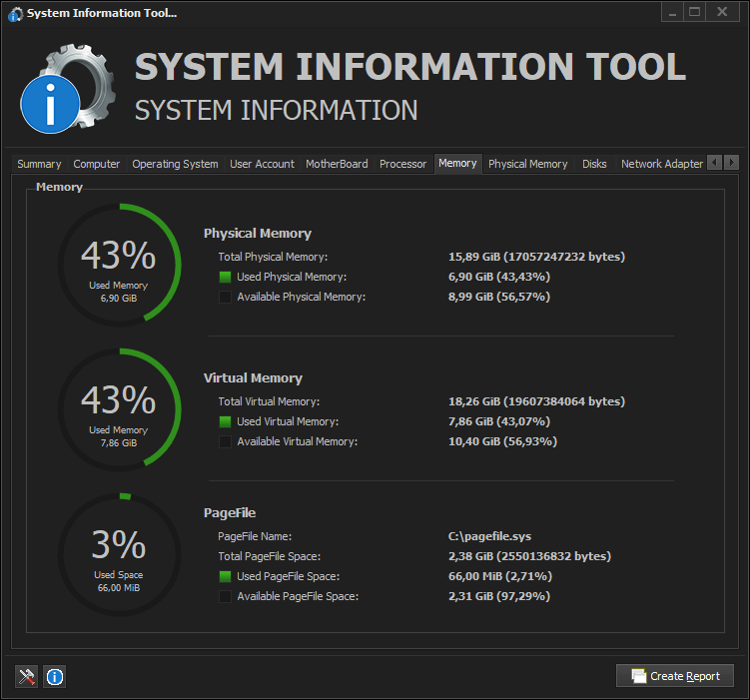Click the virtual memory 43% gauge showing 7,86 GiB
The width and height of the screenshot is (750, 700).
point(119,409)
